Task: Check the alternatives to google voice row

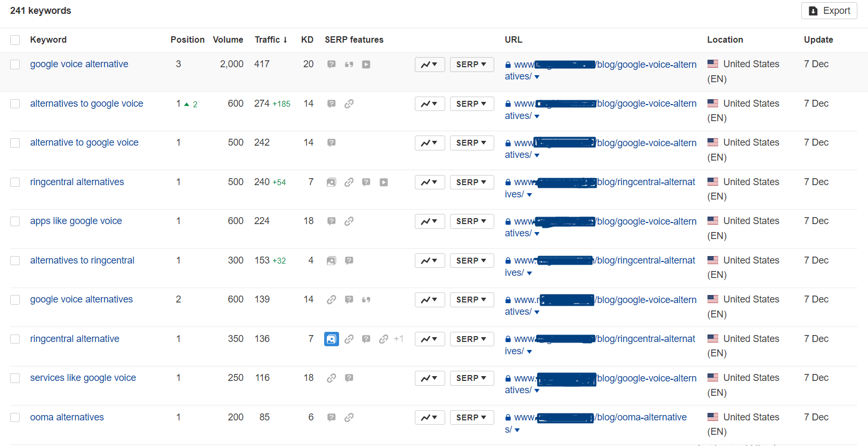Action: (x=15, y=104)
